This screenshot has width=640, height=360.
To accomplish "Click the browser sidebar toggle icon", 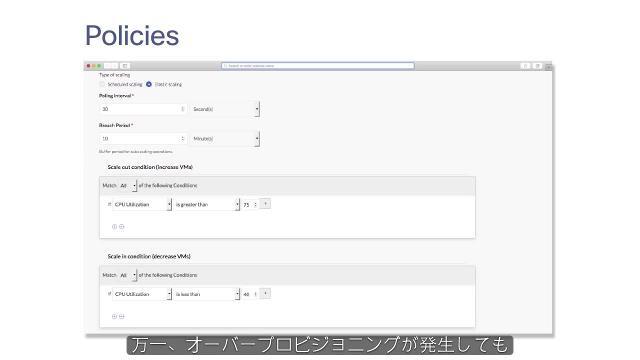I will (x=125, y=66).
